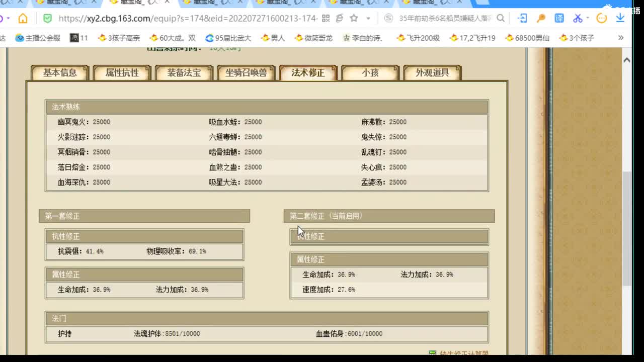Click the 血煞之蛊: 25000 entry
The image size is (644, 362).
coord(235,167)
